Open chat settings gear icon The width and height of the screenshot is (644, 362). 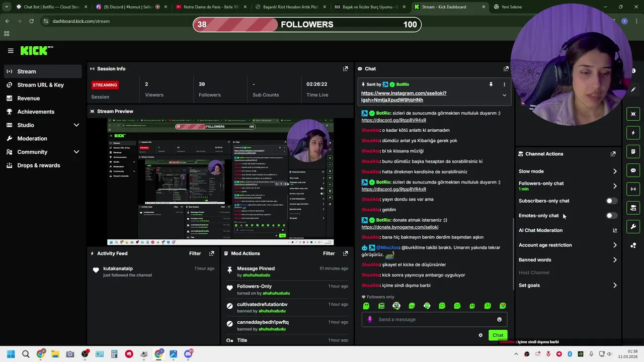click(480, 335)
